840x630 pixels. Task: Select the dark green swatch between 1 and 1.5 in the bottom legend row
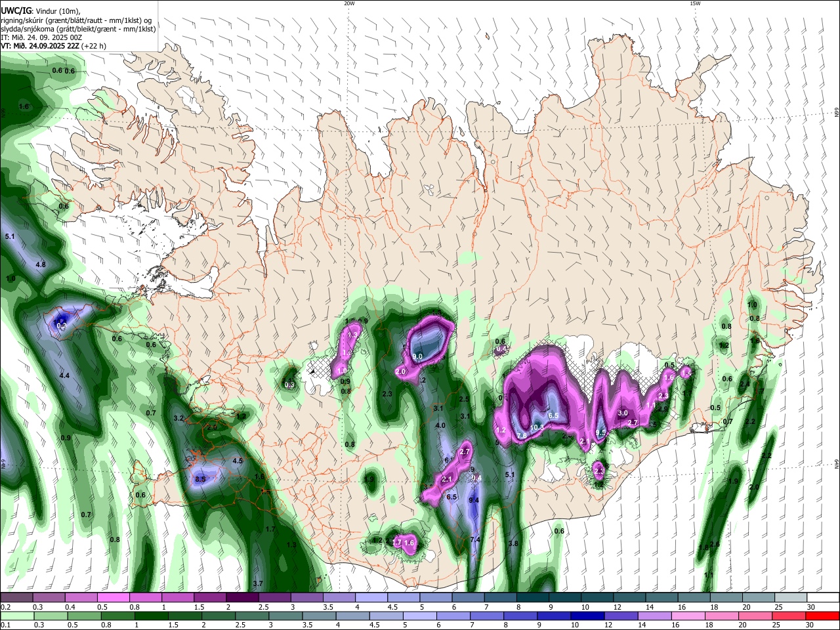click(152, 616)
